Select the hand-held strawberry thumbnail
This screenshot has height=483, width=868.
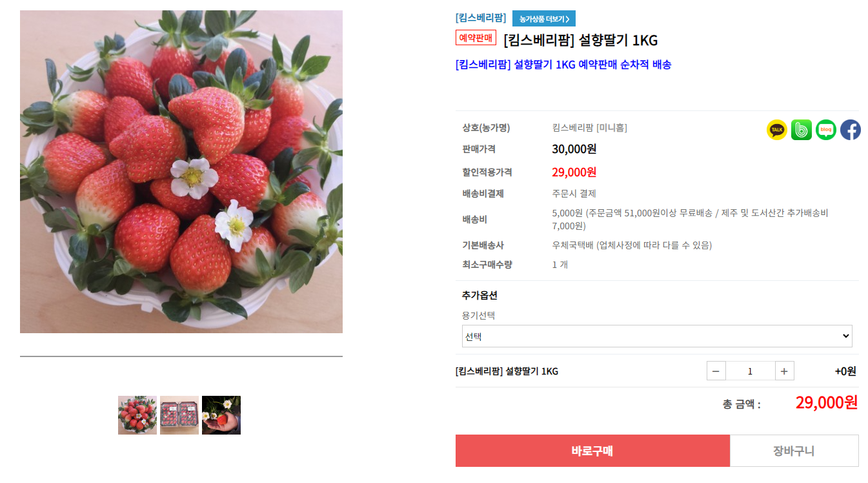(221, 415)
